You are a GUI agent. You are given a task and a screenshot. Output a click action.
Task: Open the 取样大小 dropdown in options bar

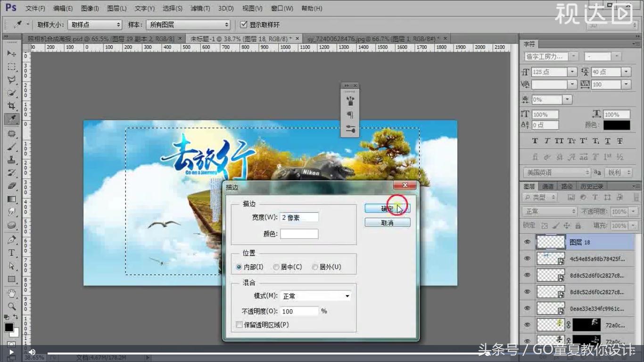(94, 25)
